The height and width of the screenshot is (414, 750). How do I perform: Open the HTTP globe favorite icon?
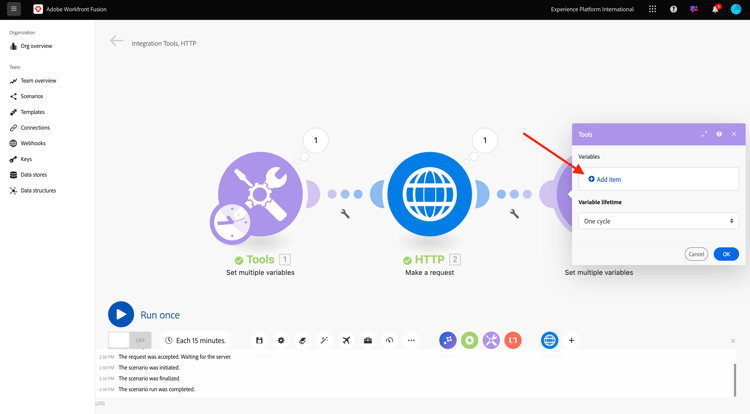click(550, 340)
